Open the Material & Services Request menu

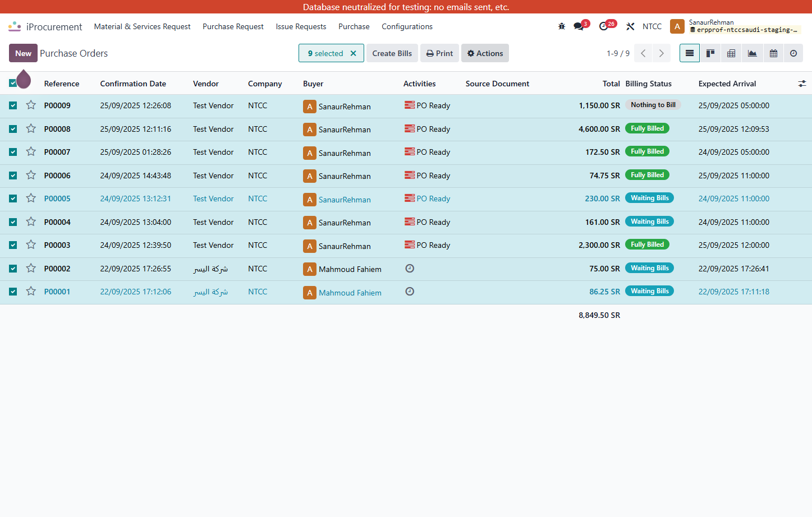click(142, 26)
